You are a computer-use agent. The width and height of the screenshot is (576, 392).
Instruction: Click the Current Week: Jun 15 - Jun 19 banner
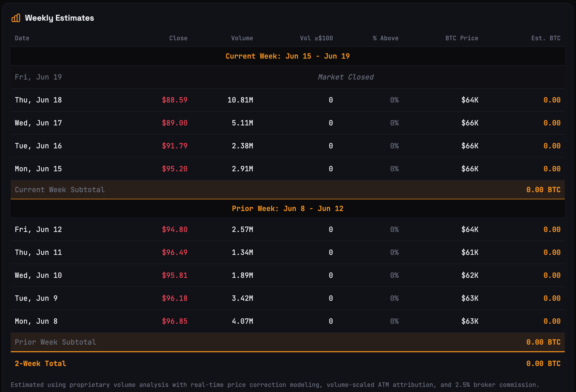[288, 56]
